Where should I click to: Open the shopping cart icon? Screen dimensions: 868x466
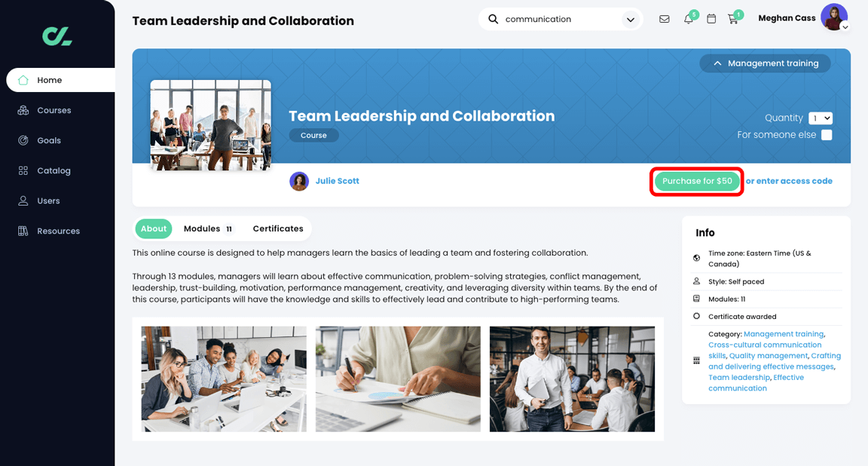[733, 19]
